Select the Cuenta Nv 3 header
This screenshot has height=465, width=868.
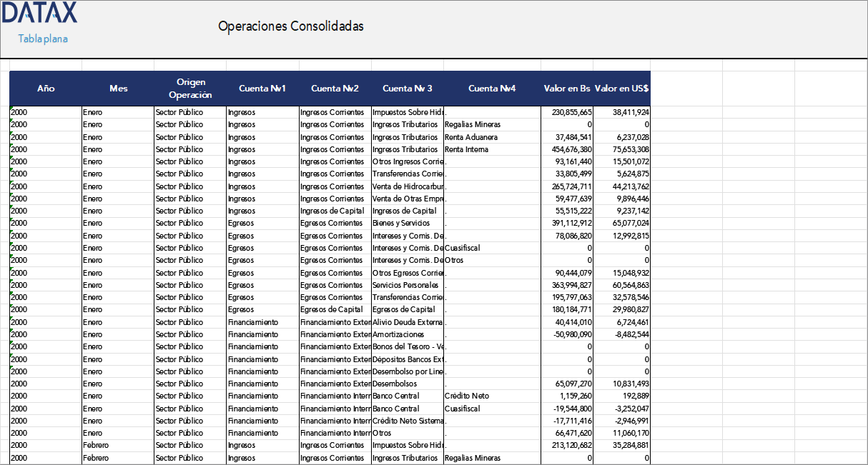click(x=408, y=89)
